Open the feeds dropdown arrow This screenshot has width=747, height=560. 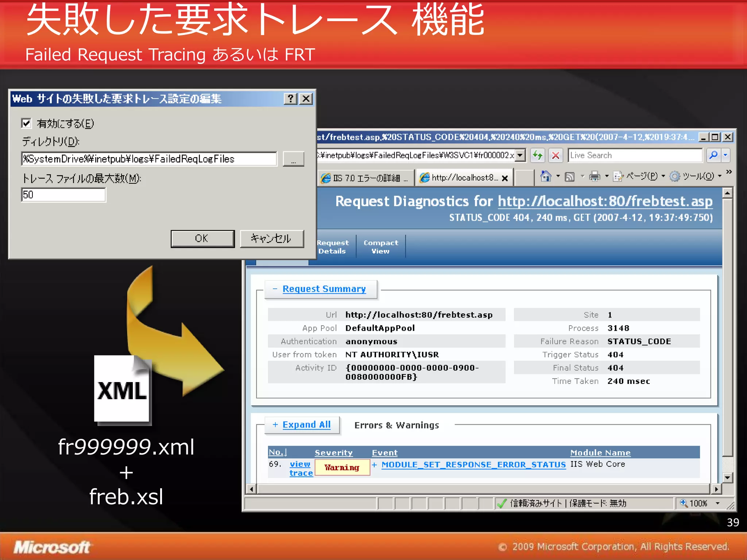[582, 176]
